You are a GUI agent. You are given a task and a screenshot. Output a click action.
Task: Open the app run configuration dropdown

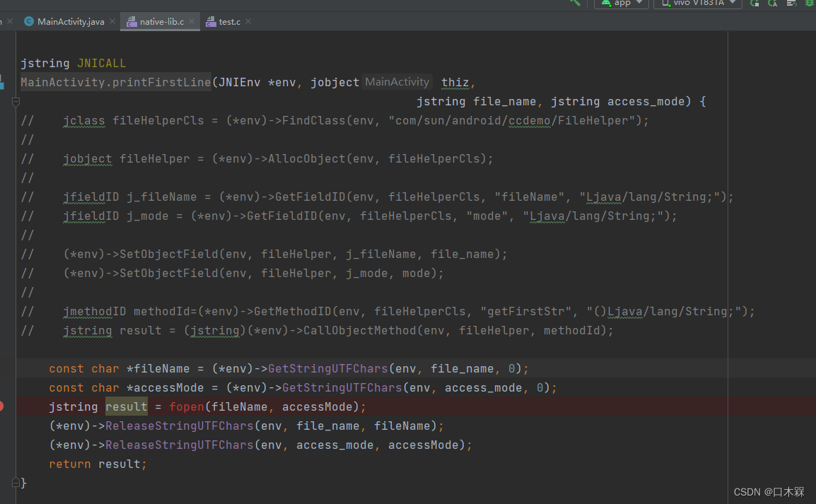[x=639, y=4]
